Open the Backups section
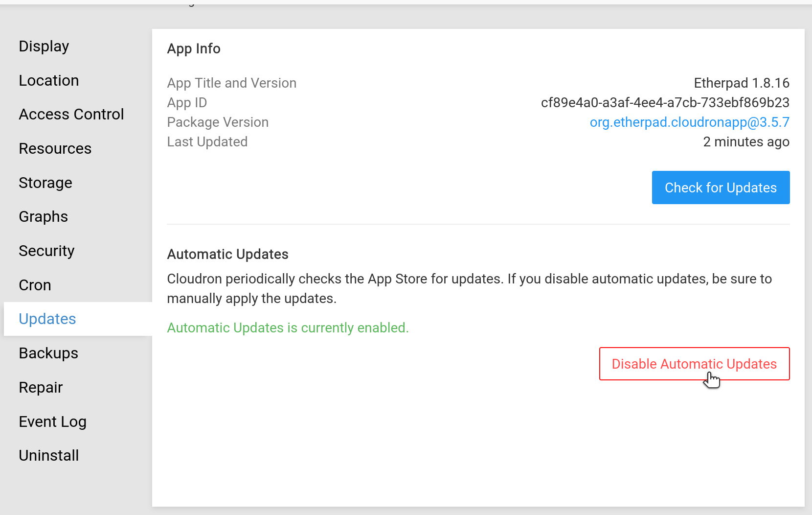Image resolution: width=812 pixels, height=515 pixels. click(x=48, y=353)
